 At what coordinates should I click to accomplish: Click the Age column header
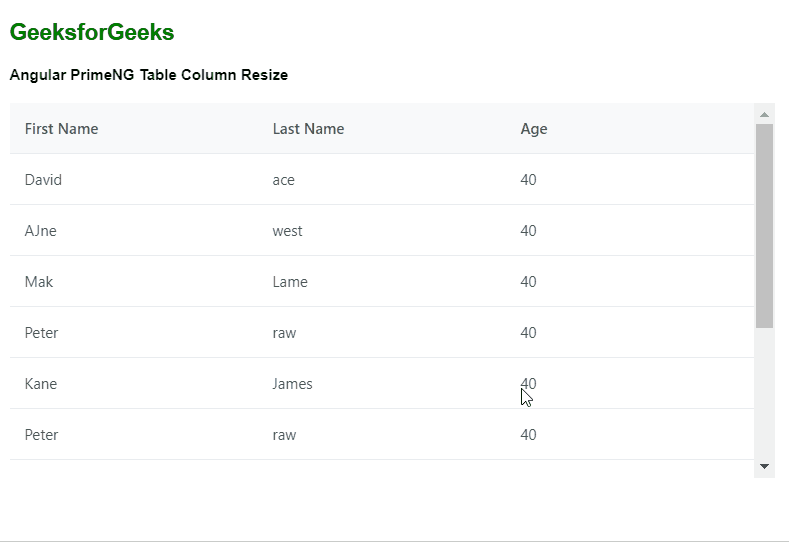[x=534, y=129]
